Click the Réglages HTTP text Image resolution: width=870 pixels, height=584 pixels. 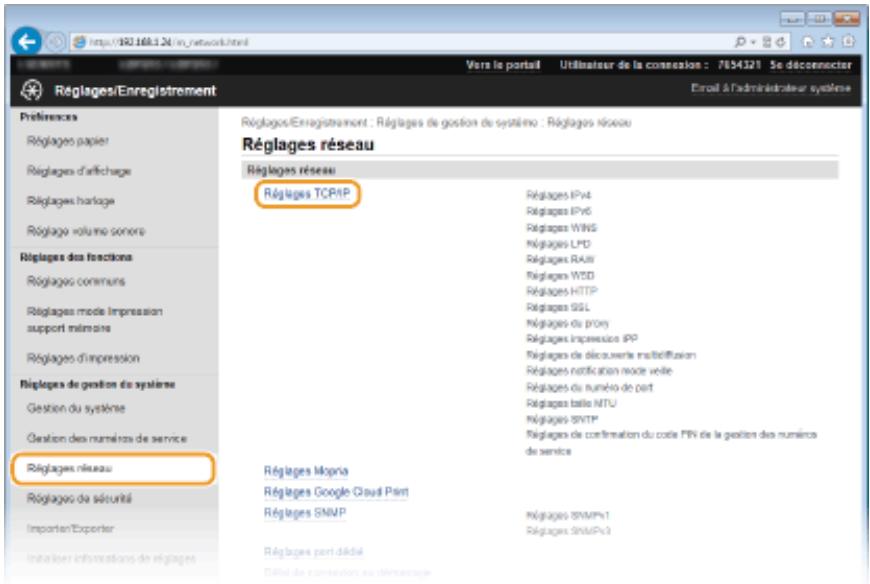[562, 291]
